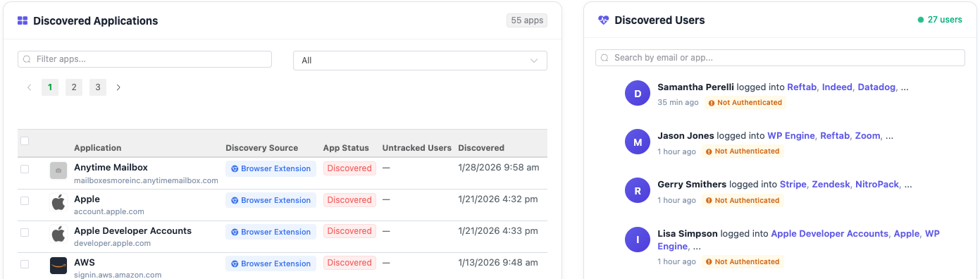Click the Discovered Users heart pulse icon
This screenshot has height=279, width=980.
click(603, 20)
